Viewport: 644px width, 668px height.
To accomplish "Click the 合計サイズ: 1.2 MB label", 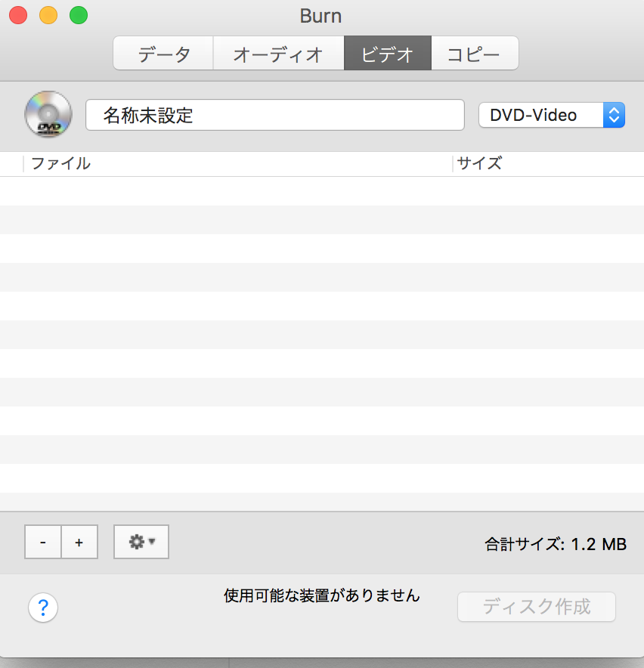I will [556, 544].
